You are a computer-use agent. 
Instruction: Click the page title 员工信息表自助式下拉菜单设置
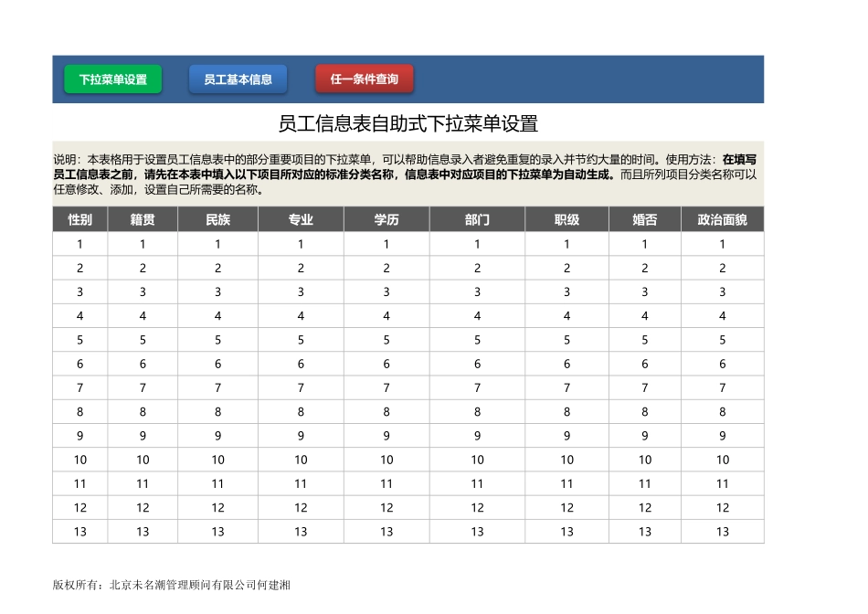(x=410, y=119)
